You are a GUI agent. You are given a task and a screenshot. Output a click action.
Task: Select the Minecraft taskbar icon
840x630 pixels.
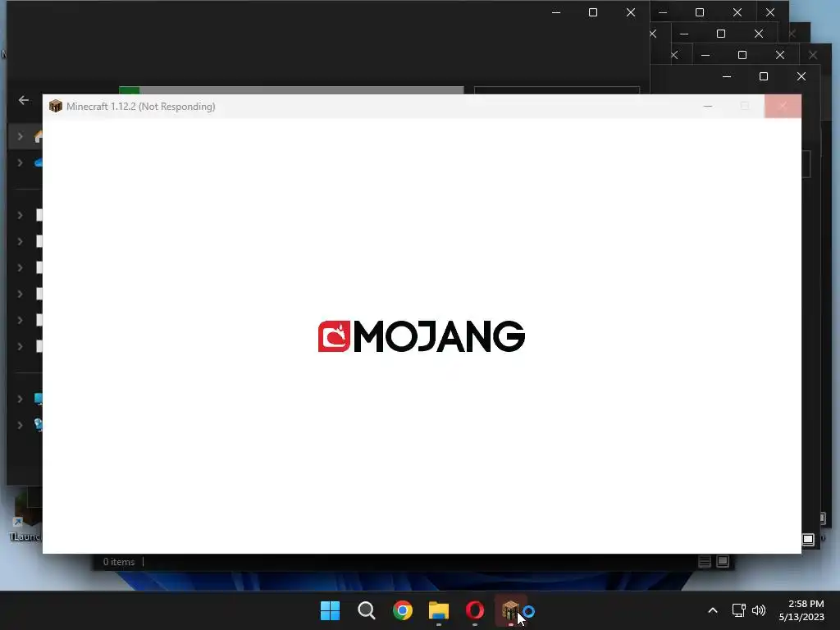coord(510,610)
